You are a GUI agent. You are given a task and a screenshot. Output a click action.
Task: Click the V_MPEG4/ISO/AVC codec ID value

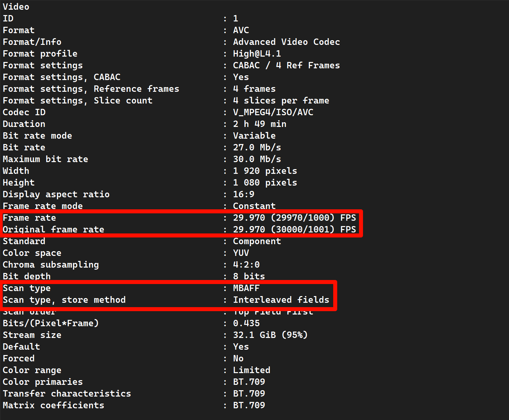coord(273,112)
